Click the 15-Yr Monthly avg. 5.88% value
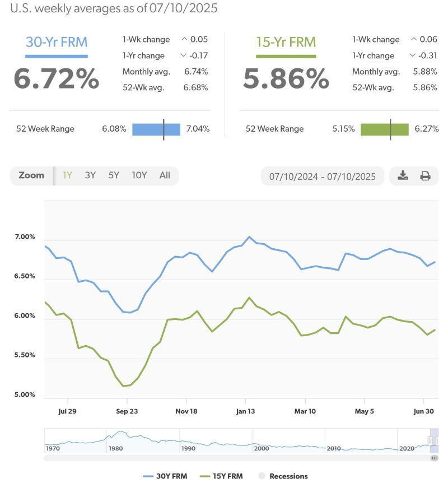Screen dimensions: 448x483 (425, 72)
